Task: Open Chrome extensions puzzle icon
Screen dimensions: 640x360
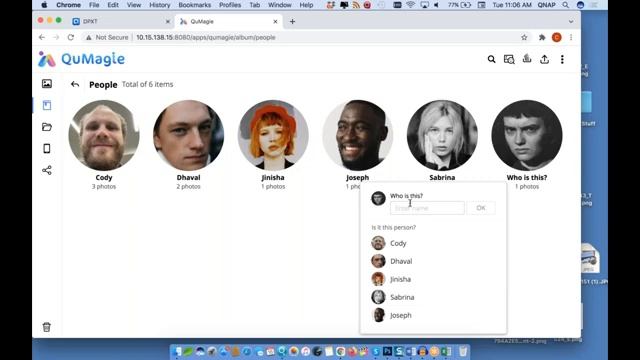Action: coord(542,37)
